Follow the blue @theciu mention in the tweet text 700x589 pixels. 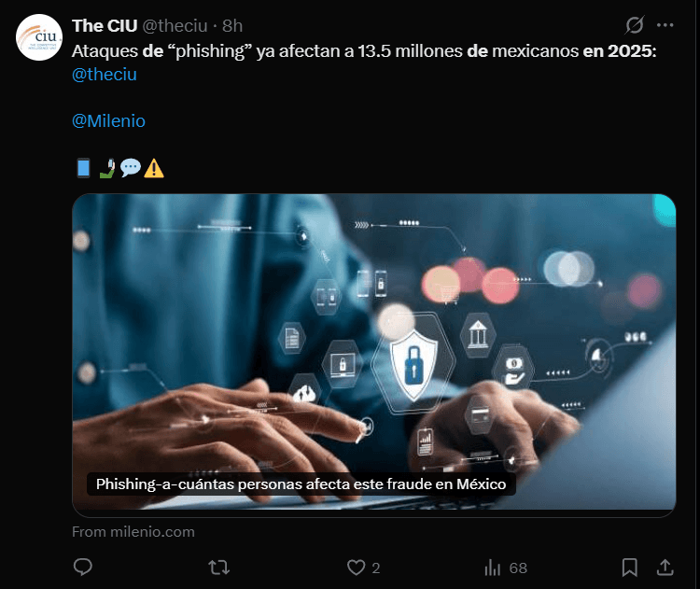(x=105, y=74)
